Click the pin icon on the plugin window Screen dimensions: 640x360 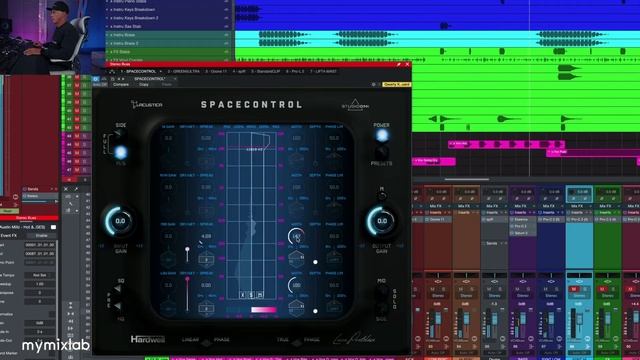(x=398, y=64)
